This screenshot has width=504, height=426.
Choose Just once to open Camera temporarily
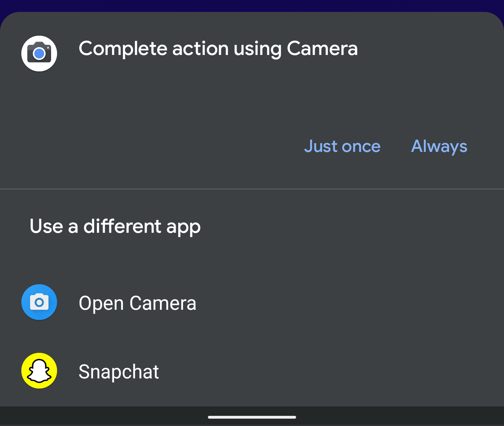click(x=342, y=146)
